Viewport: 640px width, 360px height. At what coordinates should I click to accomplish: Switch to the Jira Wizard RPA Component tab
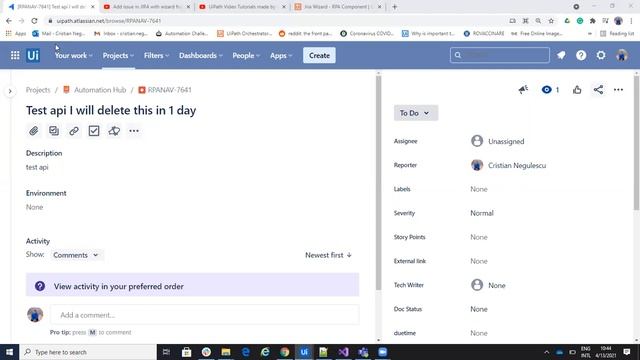(338, 7)
